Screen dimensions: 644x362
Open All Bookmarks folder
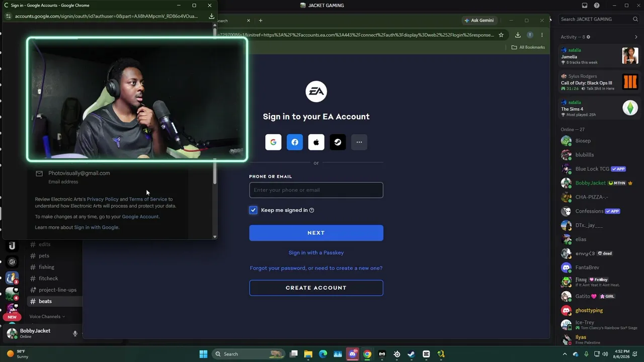[x=528, y=47]
